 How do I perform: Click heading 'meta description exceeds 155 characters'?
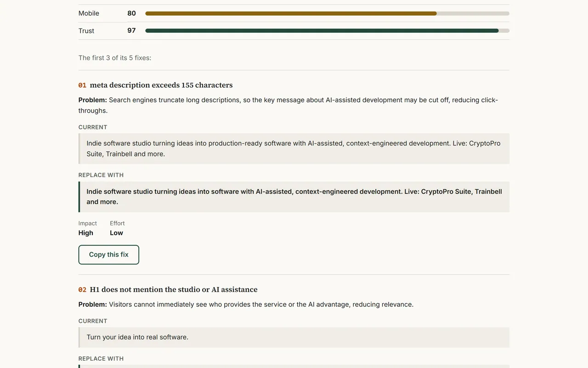click(161, 85)
